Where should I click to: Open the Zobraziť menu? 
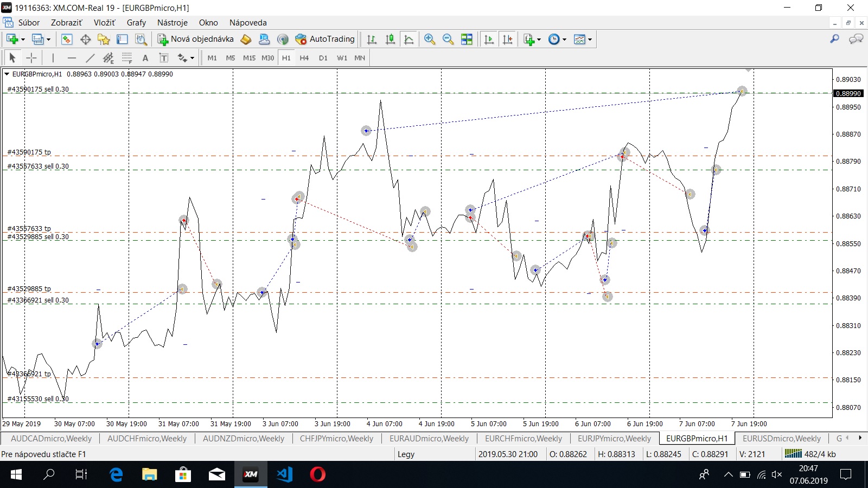(67, 22)
